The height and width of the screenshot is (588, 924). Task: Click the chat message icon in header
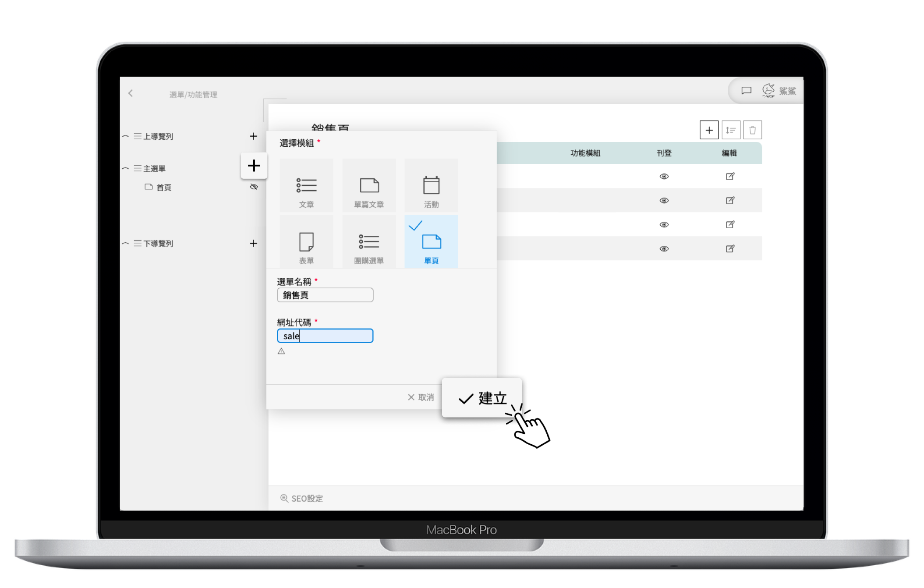746,91
